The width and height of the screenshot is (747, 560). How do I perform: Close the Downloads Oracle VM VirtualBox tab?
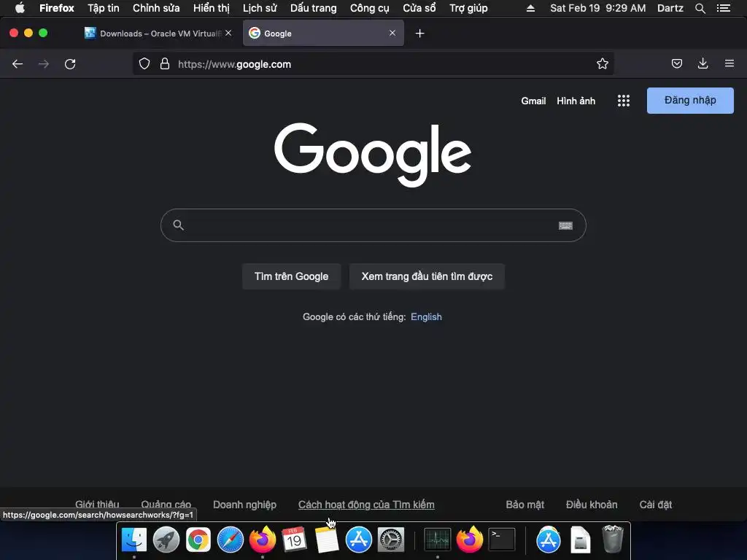(228, 33)
